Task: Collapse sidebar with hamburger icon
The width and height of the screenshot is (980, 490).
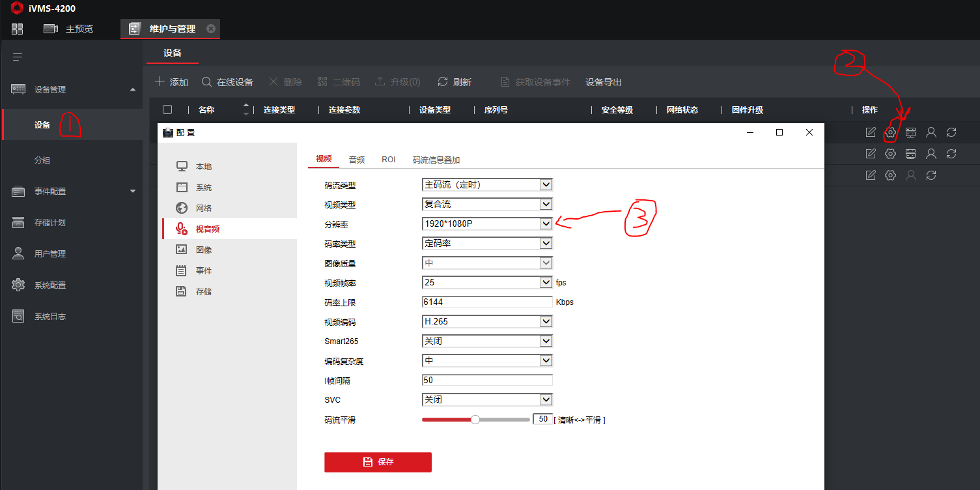Action: point(18,57)
